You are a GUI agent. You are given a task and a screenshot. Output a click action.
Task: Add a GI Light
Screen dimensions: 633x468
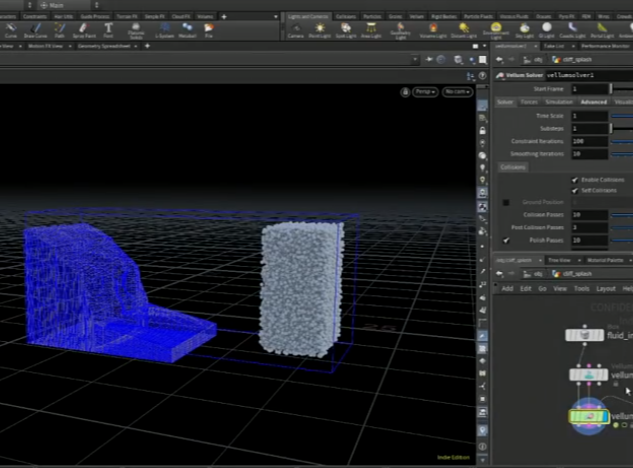click(547, 31)
